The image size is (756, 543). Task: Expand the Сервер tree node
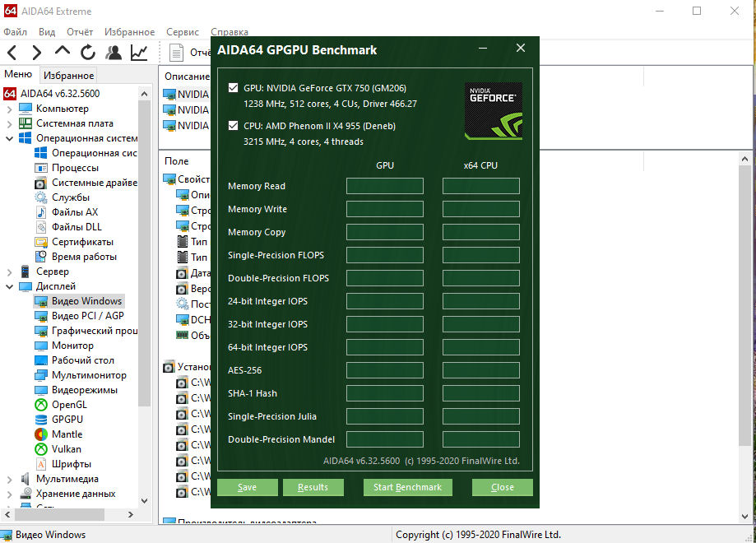click(10, 272)
